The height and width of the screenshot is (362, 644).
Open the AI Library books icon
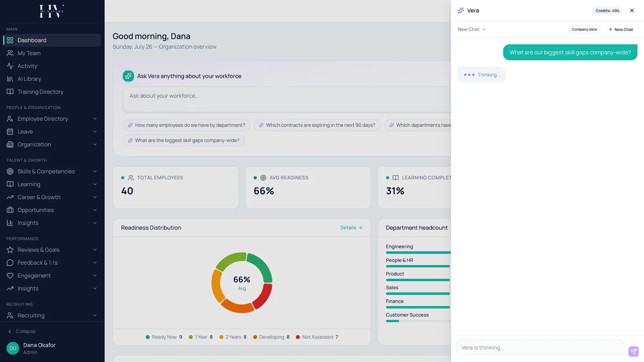point(10,79)
